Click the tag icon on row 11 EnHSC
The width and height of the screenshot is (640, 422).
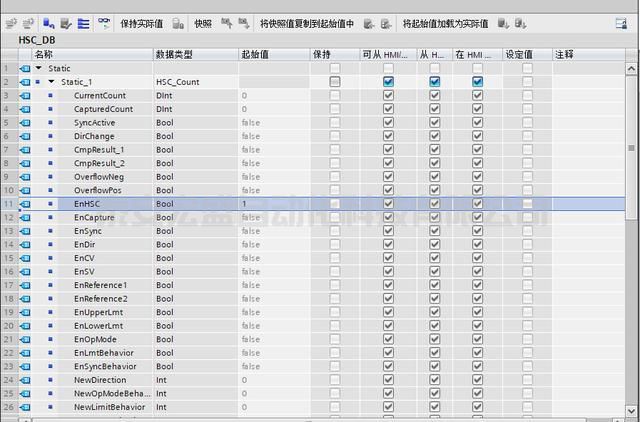pos(25,203)
